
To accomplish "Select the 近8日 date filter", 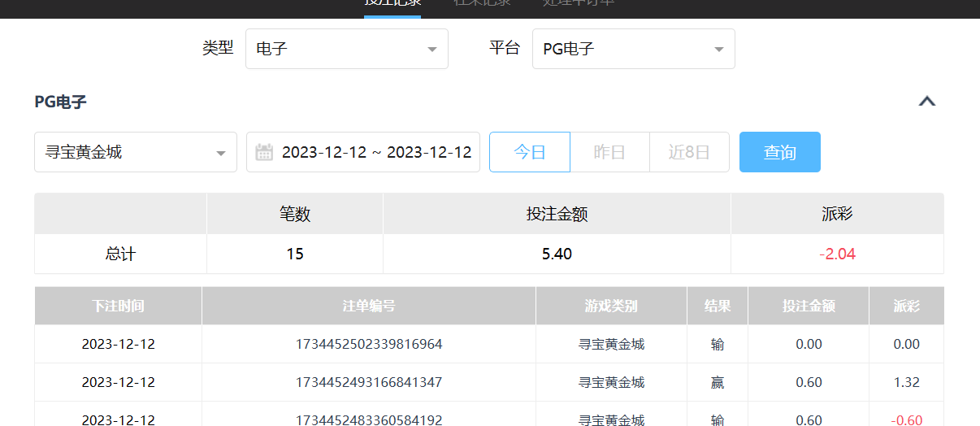I will [x=689, y=152].
